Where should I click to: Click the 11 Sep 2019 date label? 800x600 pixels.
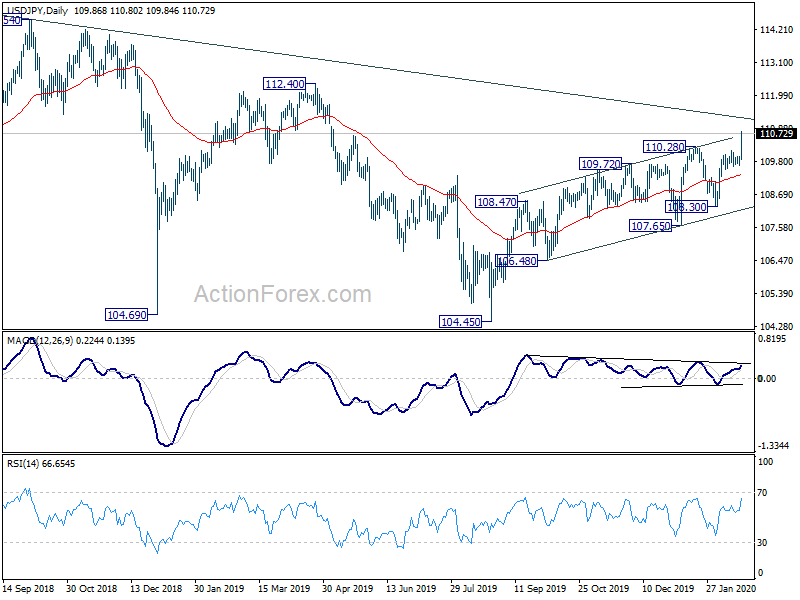pos(540,589)
